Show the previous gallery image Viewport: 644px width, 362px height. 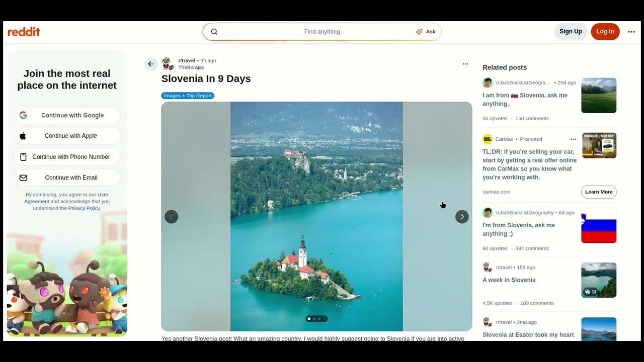[172, 217]
